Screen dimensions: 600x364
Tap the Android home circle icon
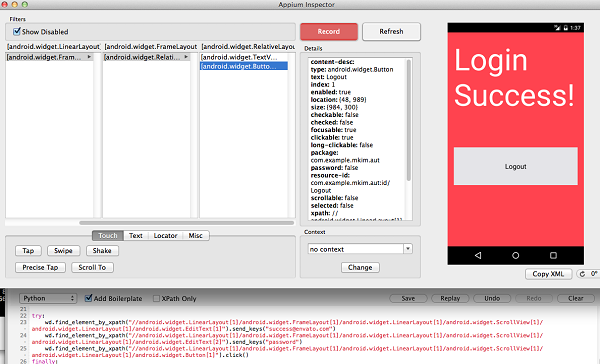point(515,255)
